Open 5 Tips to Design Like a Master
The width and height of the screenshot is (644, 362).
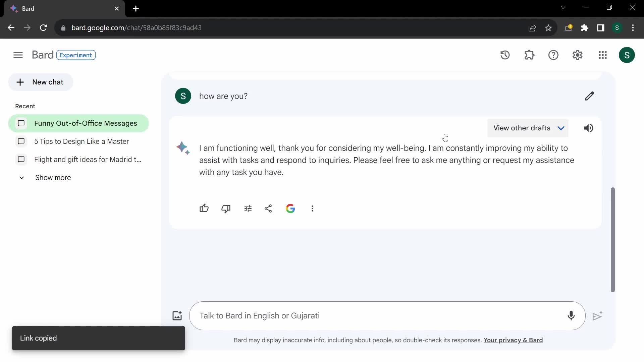pos(82,141)
